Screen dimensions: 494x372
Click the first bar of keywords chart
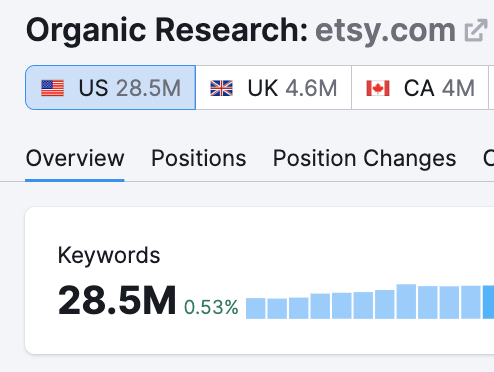pyautogui.click(x=256, y=308)
